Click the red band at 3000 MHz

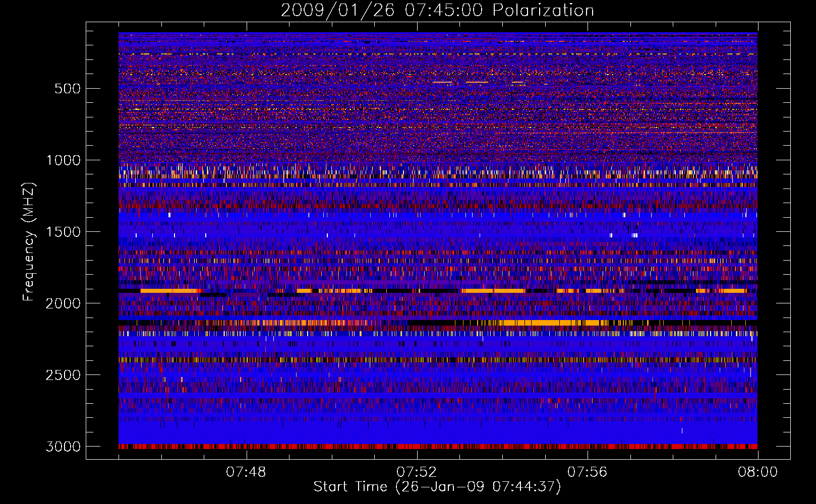tap(438, 447)
